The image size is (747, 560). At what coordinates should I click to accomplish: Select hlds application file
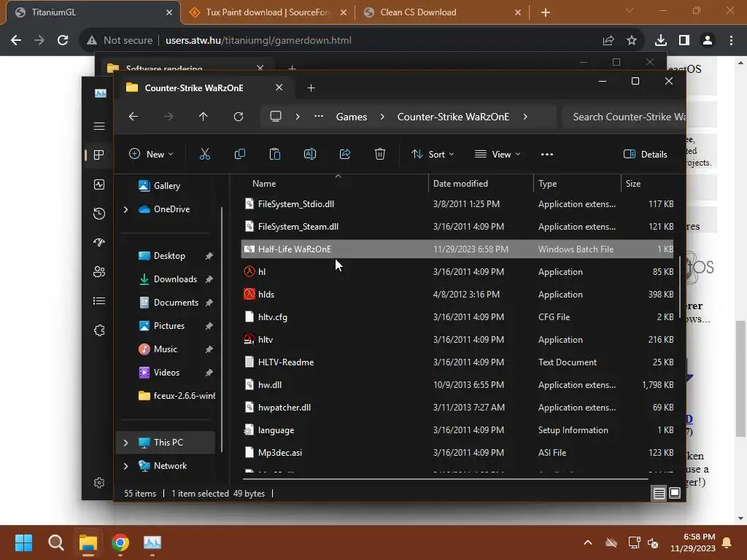coord(457,295)
